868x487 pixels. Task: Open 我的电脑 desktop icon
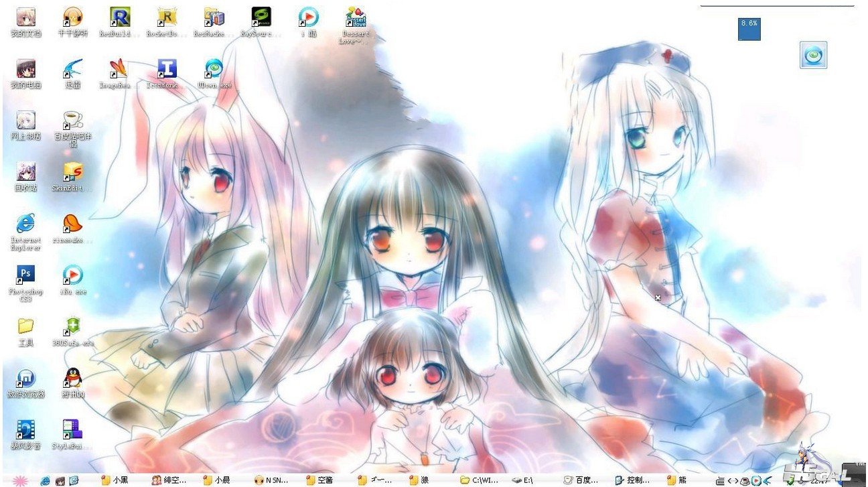point(26,68)
